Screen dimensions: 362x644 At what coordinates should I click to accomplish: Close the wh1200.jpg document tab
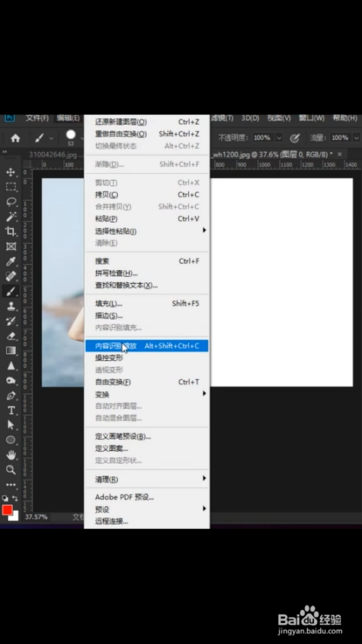[x=340, y=154]
